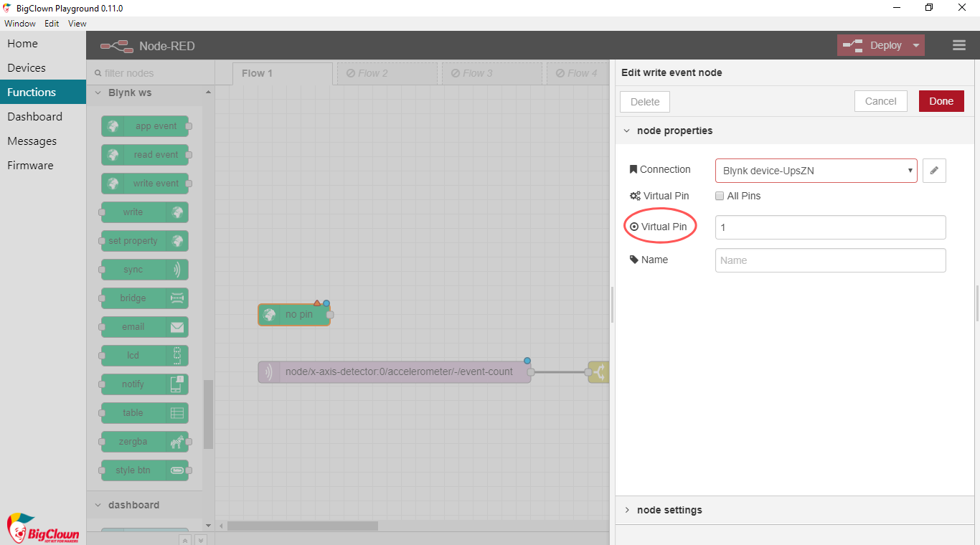Select the email node envelope icon
Image resolution: width=980 pixels, height=545 pixels.
177,327
